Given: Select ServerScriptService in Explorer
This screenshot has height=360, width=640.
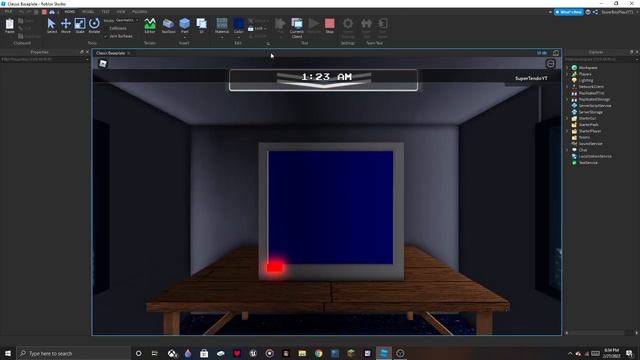Looking at the screenshot, I should pyautogui.click(x=595, y=106).
